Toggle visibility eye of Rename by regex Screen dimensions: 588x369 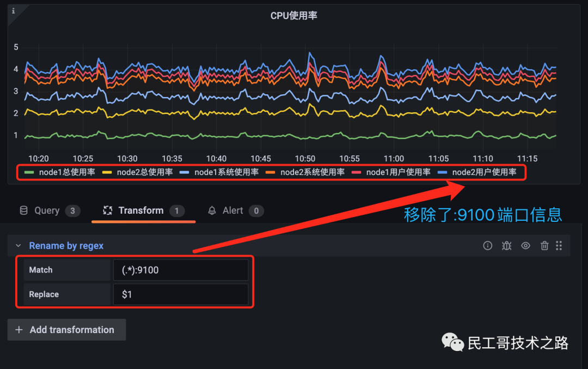pos(526,245)
